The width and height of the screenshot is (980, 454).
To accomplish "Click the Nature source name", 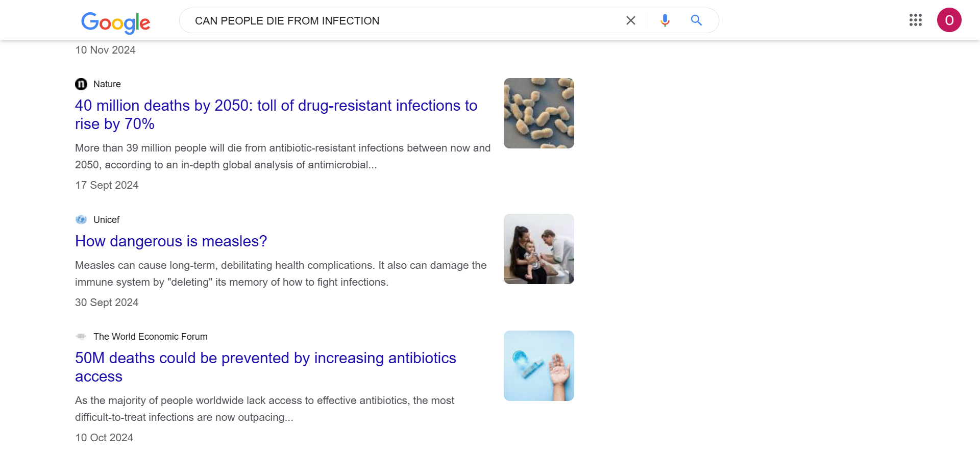I will pyautogui.click(x=107, y=84).
